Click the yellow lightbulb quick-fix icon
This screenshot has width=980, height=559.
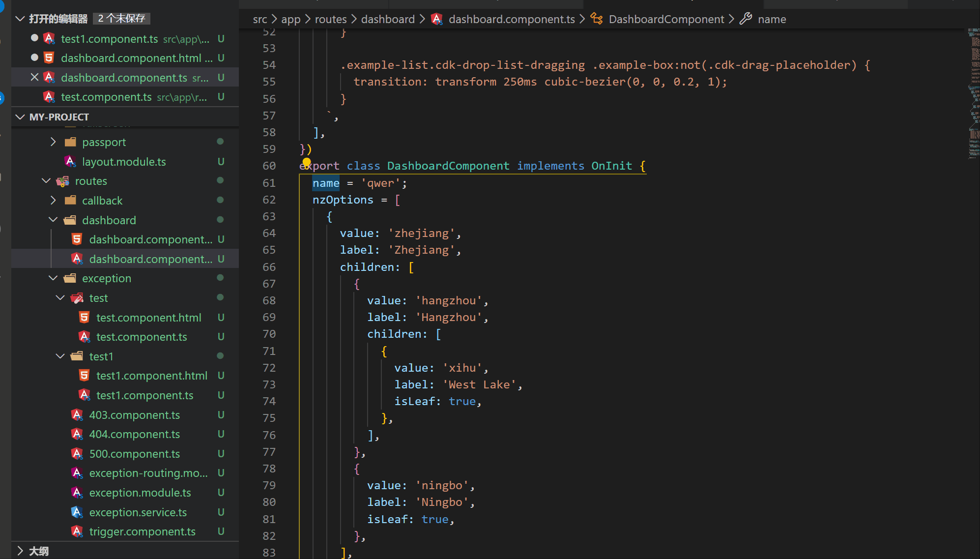click(307, 162)
